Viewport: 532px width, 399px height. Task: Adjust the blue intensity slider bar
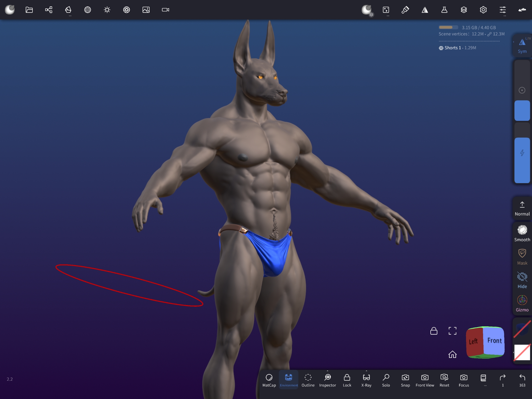click(x=522, y=160)
